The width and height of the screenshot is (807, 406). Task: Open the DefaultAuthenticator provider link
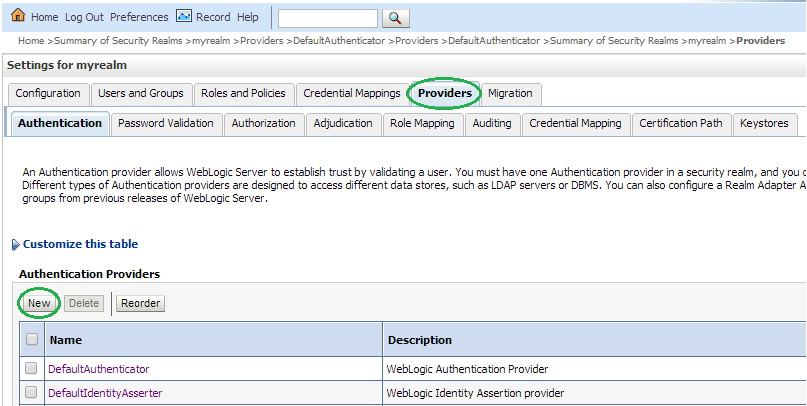[x=99, y=369]
